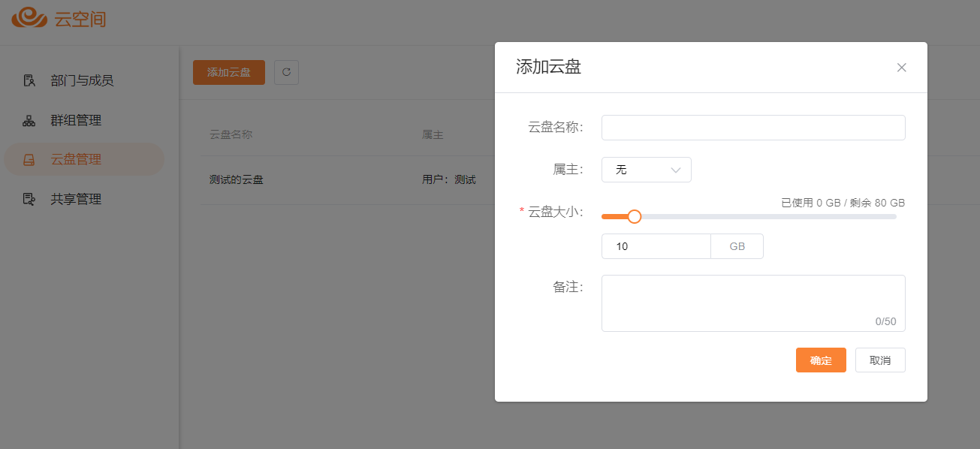Close the 添加云盘 dialog with the X
Screen dimensions: 980x449
click(901, 68)
